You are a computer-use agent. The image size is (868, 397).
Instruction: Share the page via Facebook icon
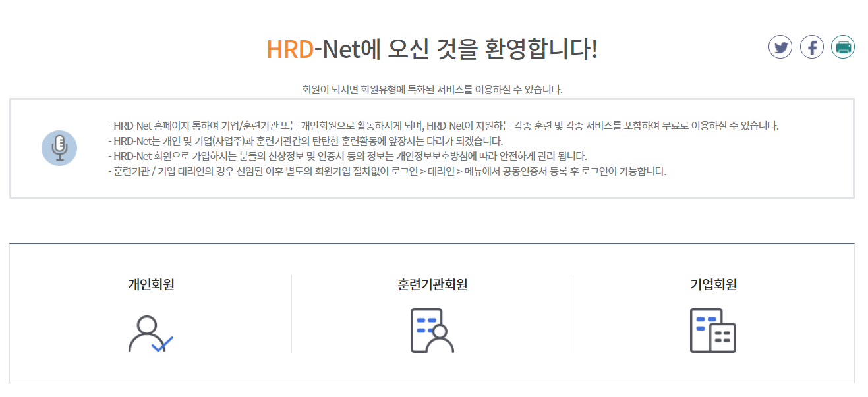tap(812, 47)
